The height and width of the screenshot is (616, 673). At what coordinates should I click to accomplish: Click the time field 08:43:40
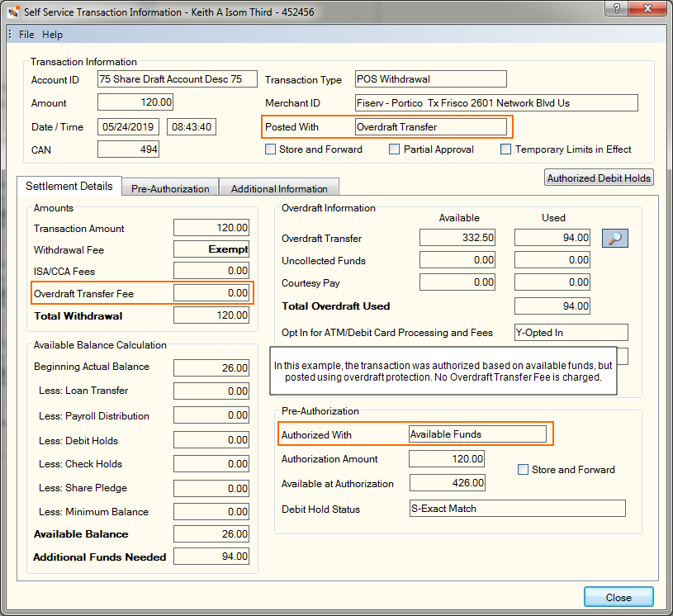tap(192, 126)
